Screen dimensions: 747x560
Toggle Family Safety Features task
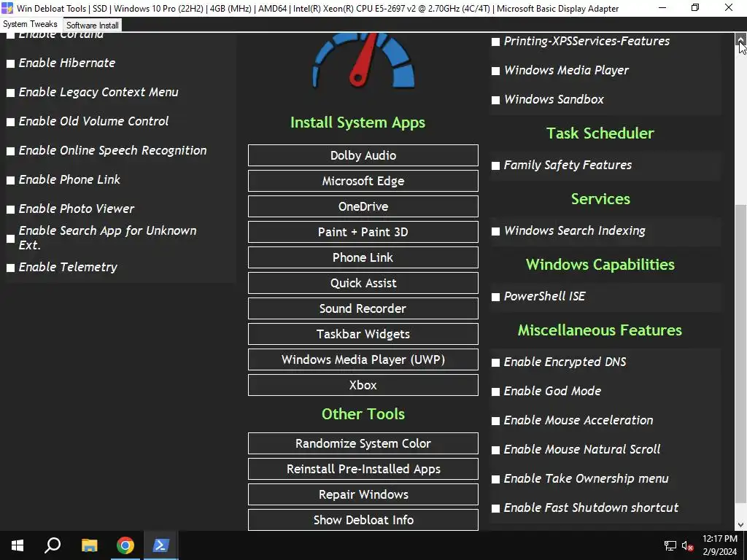pyautogui.click(x=495, y=166)
